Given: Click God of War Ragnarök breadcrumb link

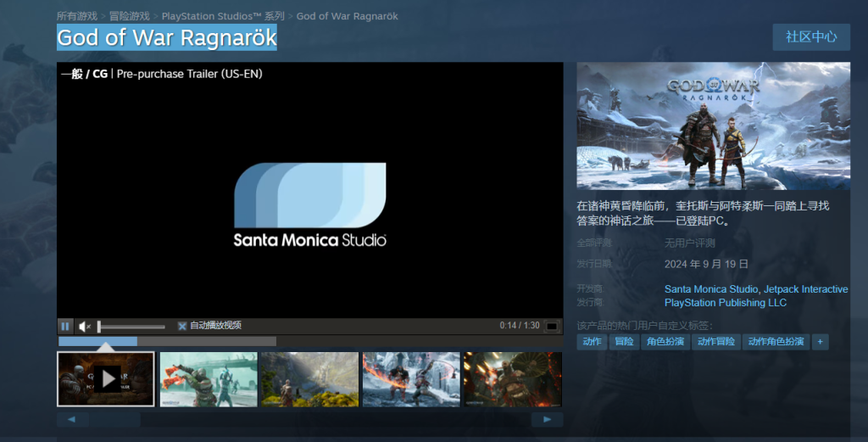Looking at the screenshot, I should click(347, 16).
